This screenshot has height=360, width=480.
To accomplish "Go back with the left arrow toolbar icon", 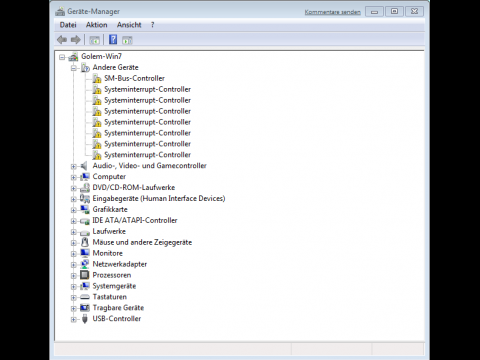I will (62, 40).
